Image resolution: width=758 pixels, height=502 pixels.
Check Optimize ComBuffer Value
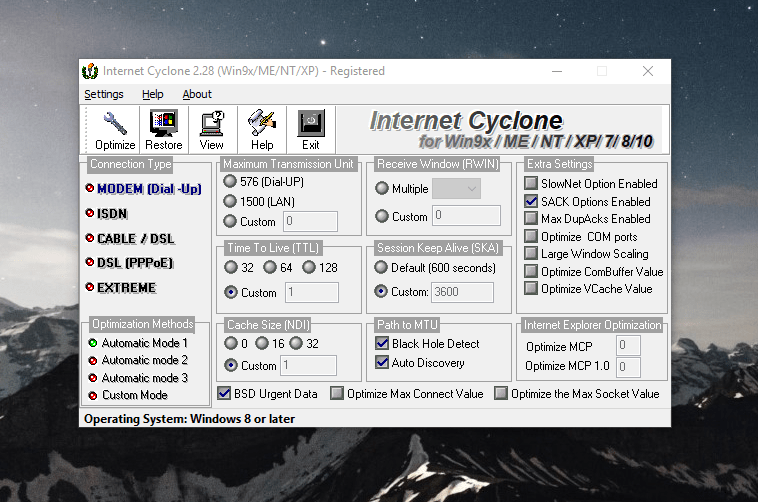pos(531,271)
